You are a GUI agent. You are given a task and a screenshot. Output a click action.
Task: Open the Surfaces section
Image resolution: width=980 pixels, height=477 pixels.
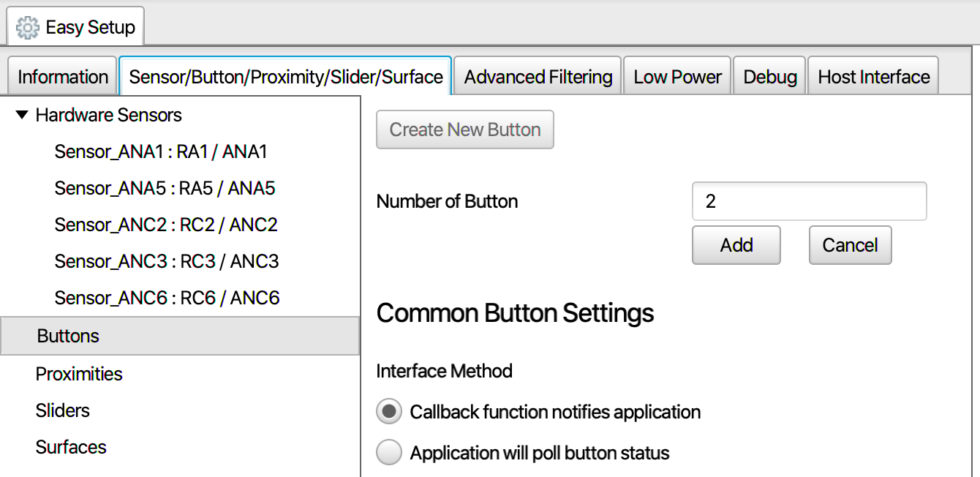click(71, 447)
